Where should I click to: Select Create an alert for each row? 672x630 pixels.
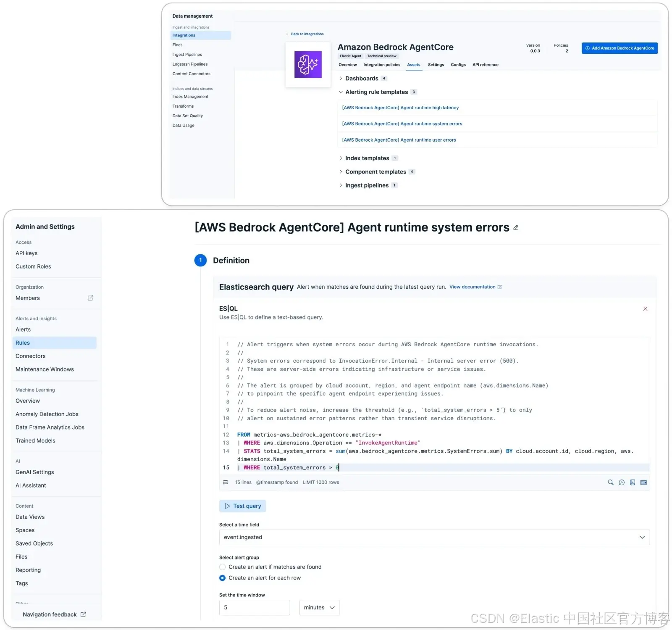pos(223,578)
